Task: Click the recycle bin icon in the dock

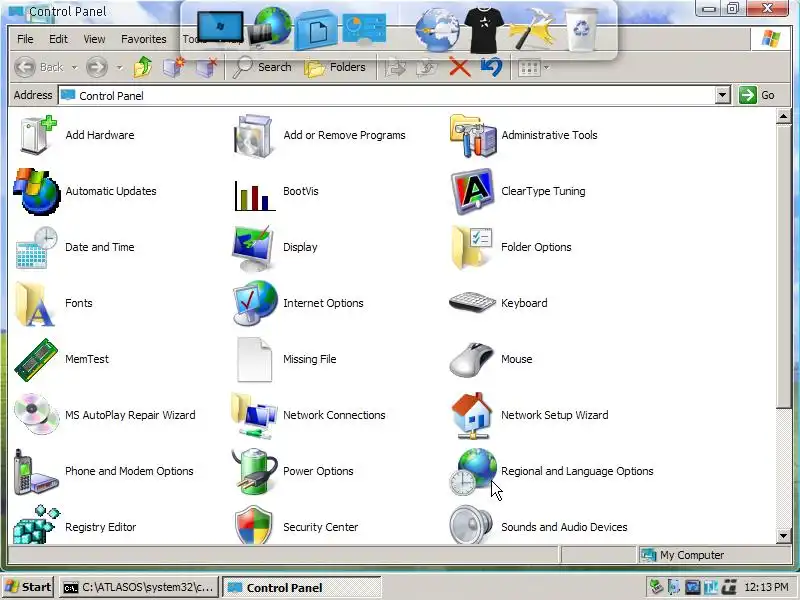Action: (x=581, y=29)
